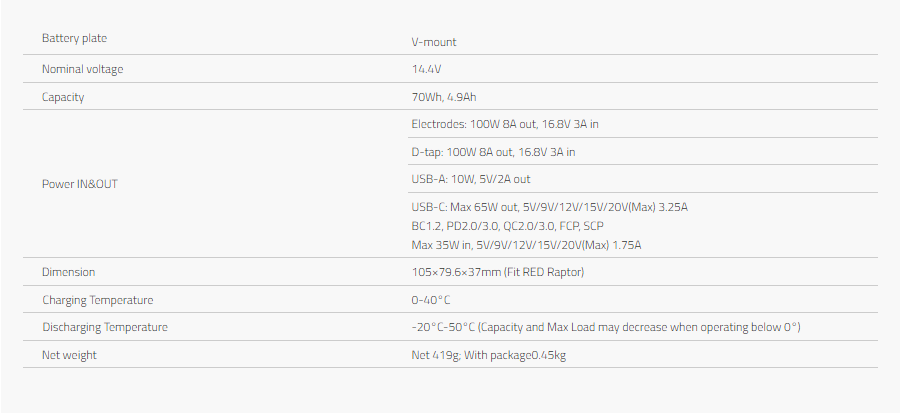Select the 105×79.6×37mm dimension value
This screenshot has height=413, width=900.
coord(498,272)
